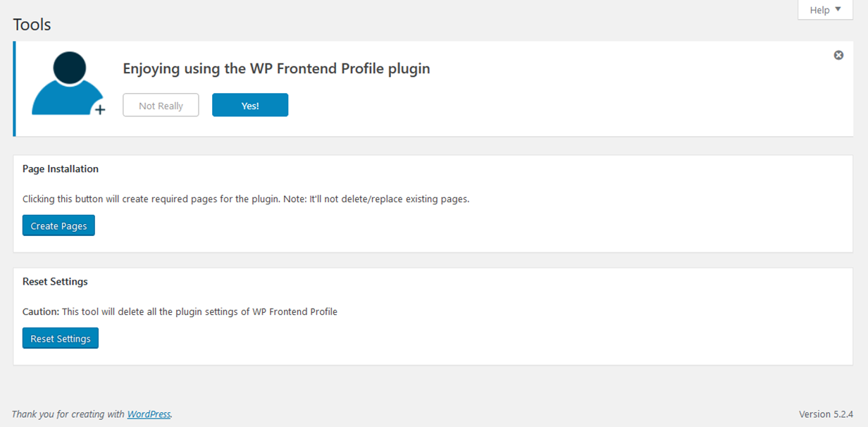868x427 pixels.
Task: Select the Page Installation section title
Action: point(61,169)
